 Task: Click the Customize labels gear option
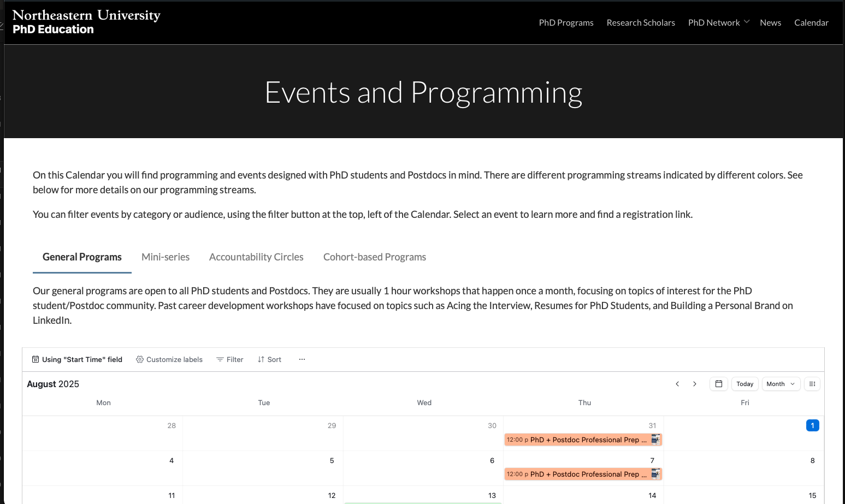click(x=169, y=359)
